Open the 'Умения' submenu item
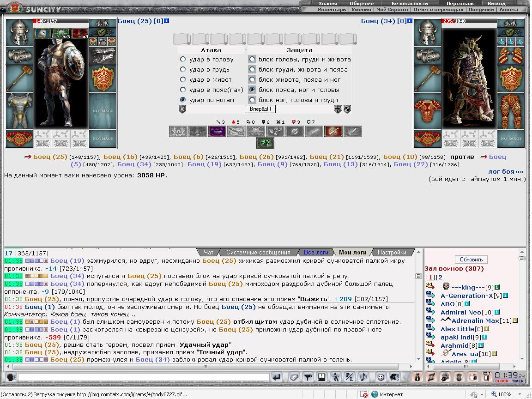This screenshot has height=399, width=532. click(x=361, y=10)
